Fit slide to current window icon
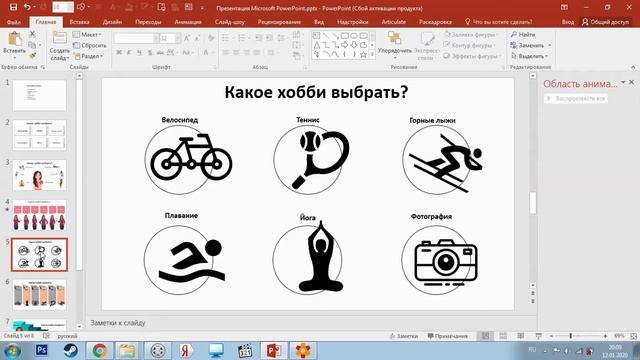The height and width of the screenshot is (360, 640). tap(634, 336)
